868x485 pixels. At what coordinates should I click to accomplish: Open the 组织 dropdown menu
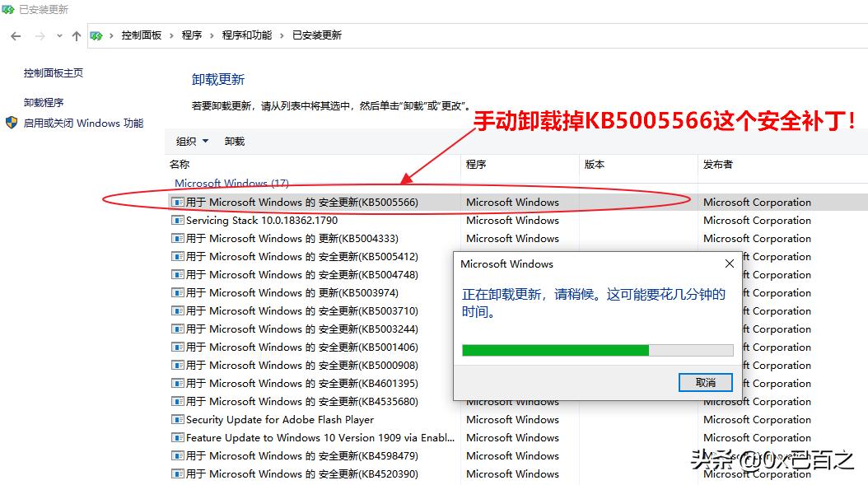pos(192,141)
